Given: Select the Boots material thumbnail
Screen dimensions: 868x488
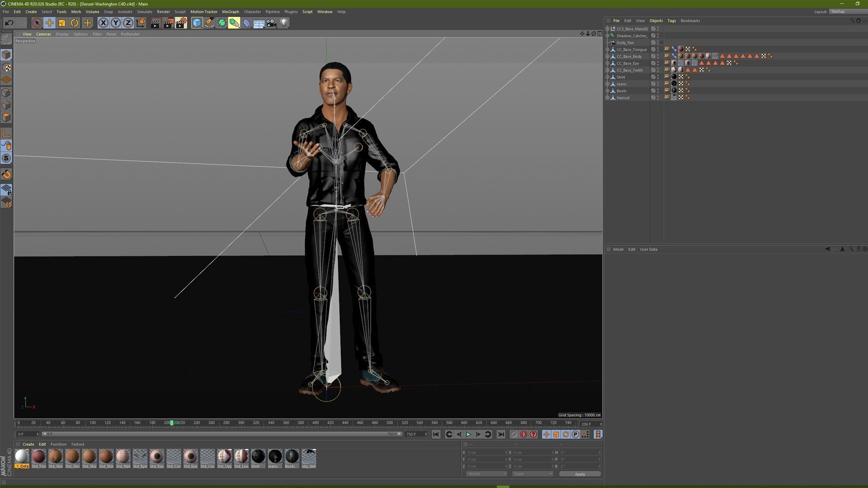Looking at the screenshot, I should pos(292,459).
